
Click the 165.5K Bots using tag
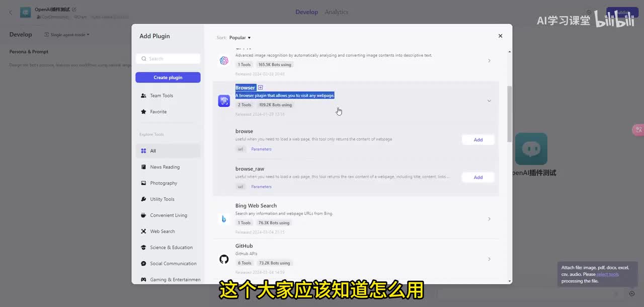[x=275, y=64]
